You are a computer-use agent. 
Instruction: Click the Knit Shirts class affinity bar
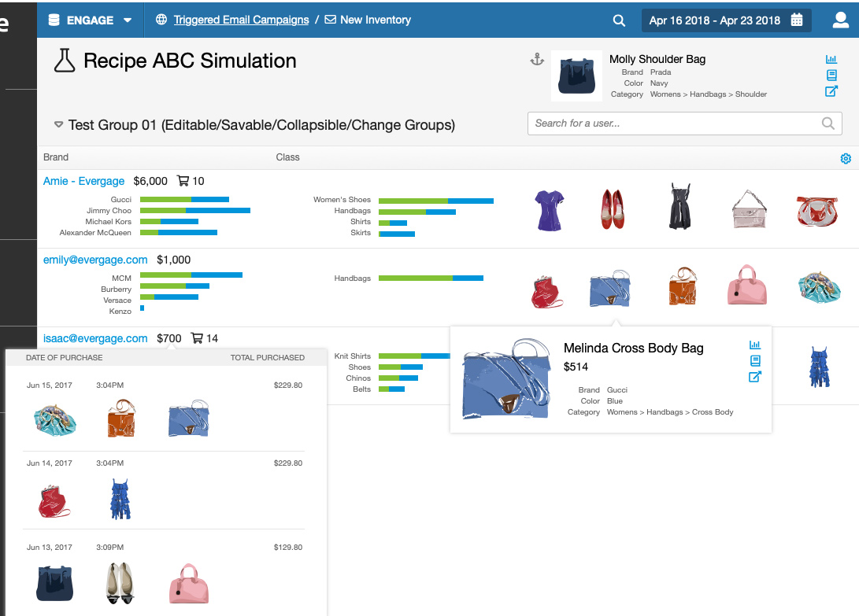coord(414,356)
